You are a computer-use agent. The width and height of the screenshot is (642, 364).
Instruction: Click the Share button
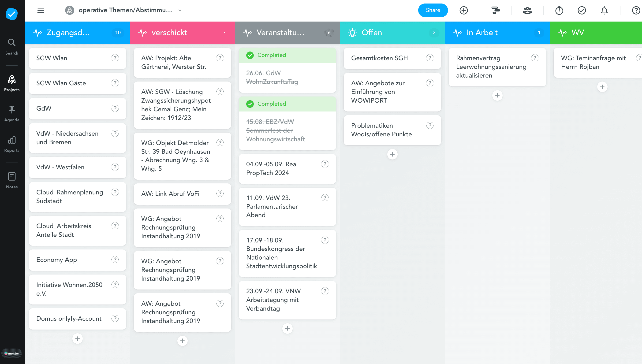[433, 11]
